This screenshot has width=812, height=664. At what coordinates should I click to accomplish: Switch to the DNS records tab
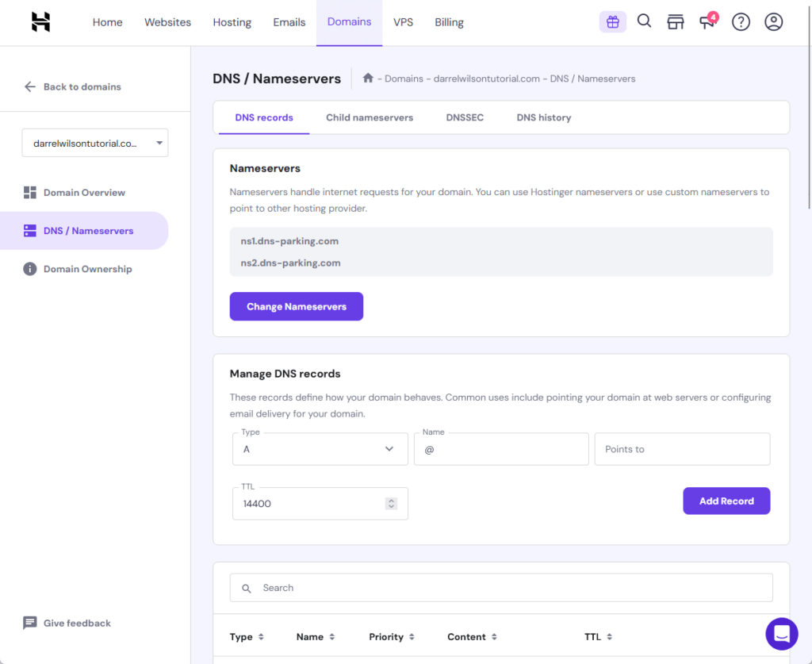tap(264, 117)
